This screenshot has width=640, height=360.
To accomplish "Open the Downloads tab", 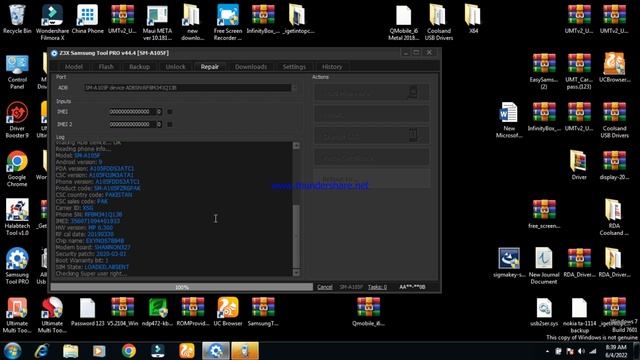I will pos(251,67).
